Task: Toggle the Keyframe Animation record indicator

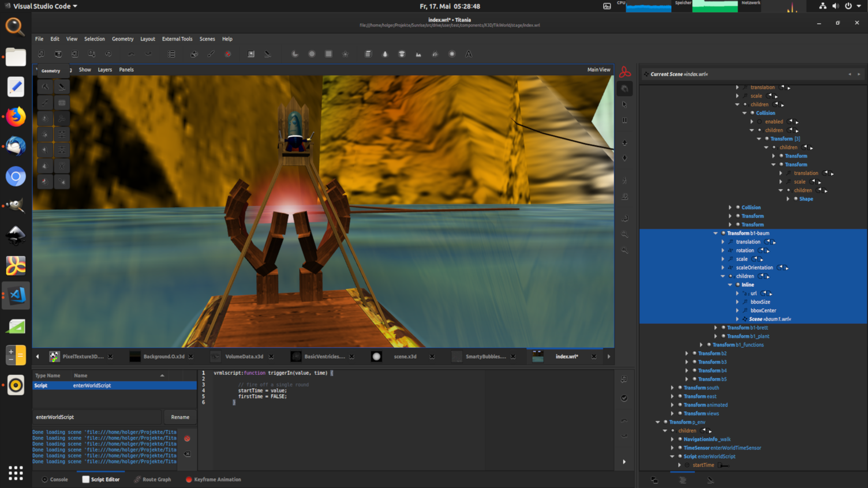Action: (188, 479)
